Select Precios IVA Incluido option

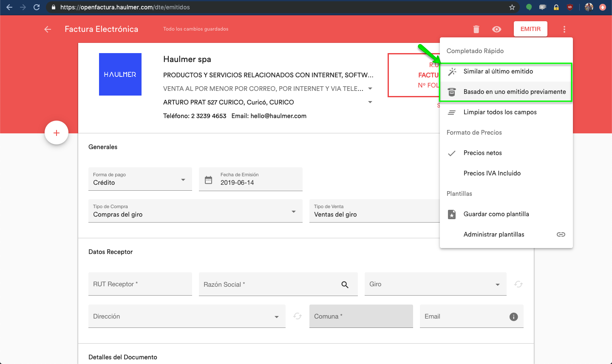tap(492, 173)
